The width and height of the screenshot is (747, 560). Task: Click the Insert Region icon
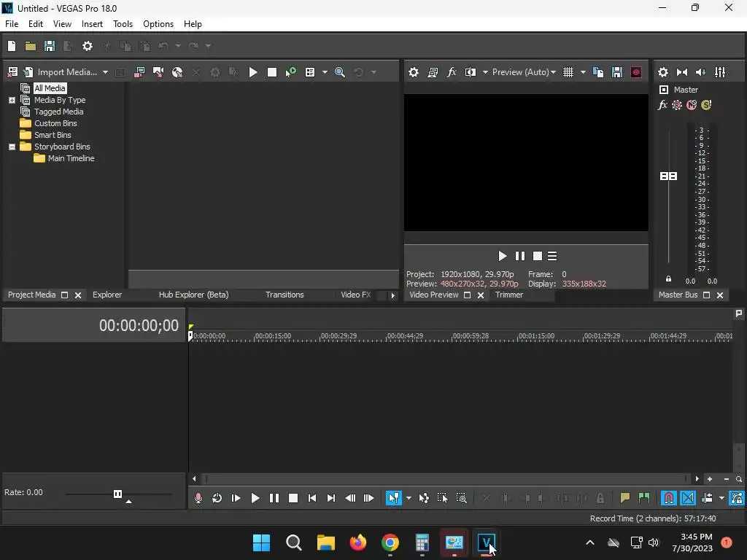[x=643, y=498]
